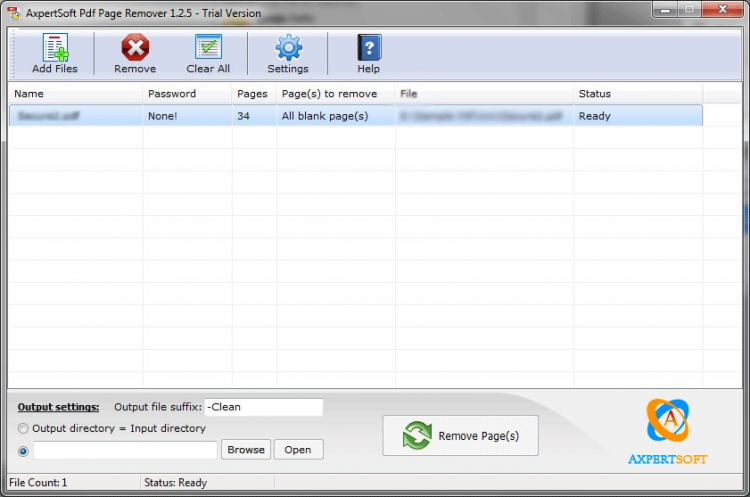Click the Open button
The height and width of the screenshot is (497, 750).
[298, 450]
